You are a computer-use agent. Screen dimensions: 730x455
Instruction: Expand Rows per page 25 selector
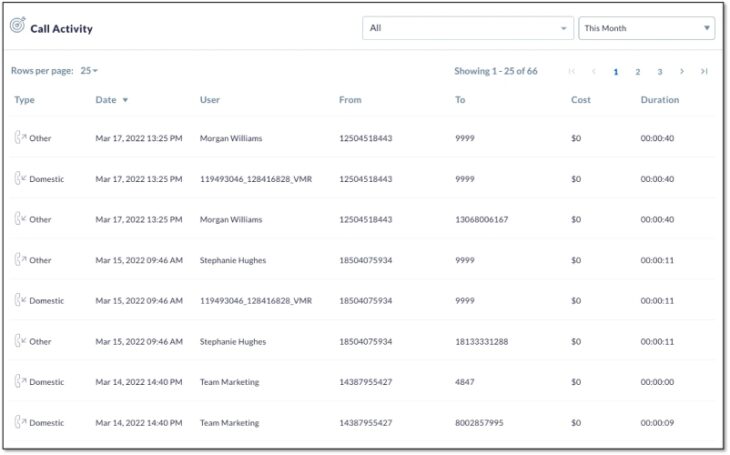[89, 71]
